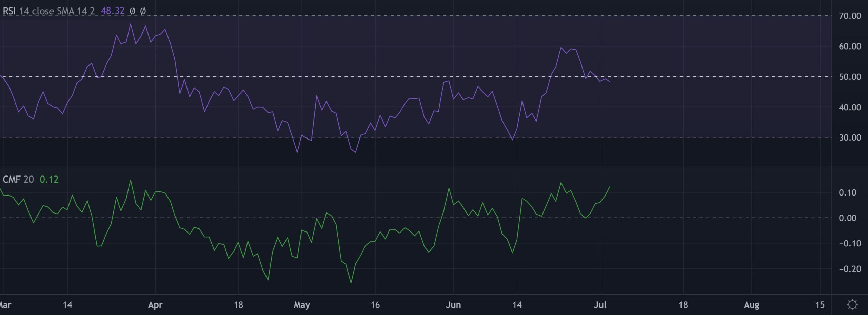Click the 60.00 label on RSI scale
Image resolution: width=868 pixels, height=315 pixels.
click(x=850, y=47)
